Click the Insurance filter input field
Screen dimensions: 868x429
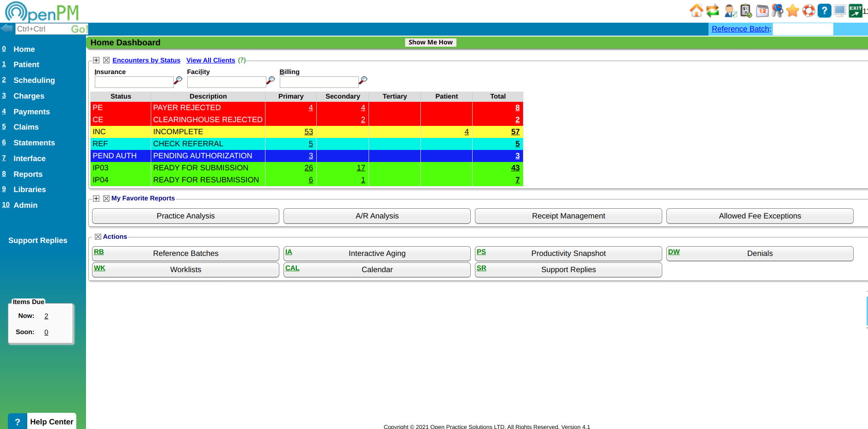click(134, 82)
